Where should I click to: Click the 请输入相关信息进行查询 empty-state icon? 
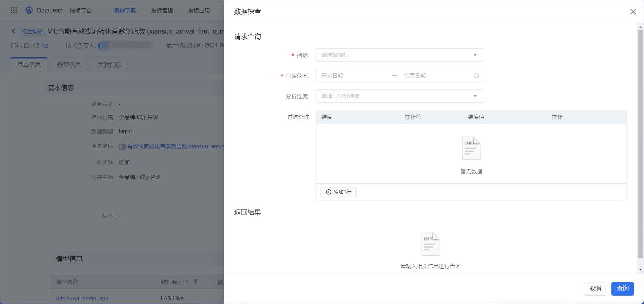point(431,244)
